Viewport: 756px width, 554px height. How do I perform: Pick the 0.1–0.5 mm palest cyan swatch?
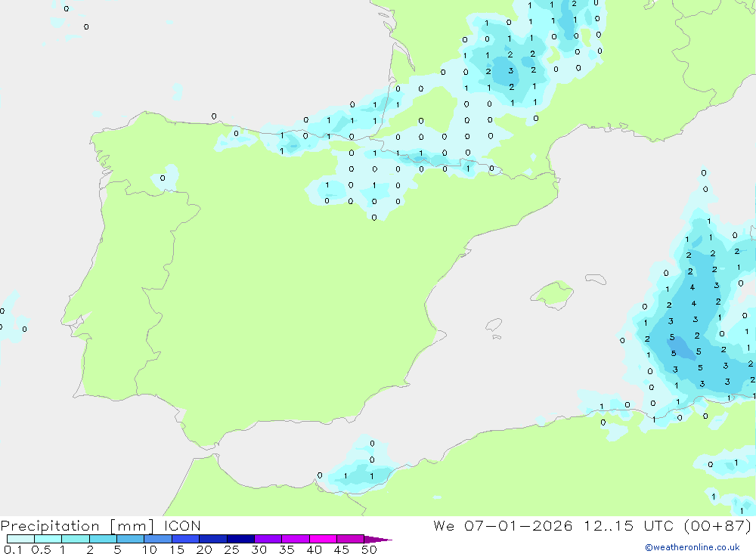20,539
